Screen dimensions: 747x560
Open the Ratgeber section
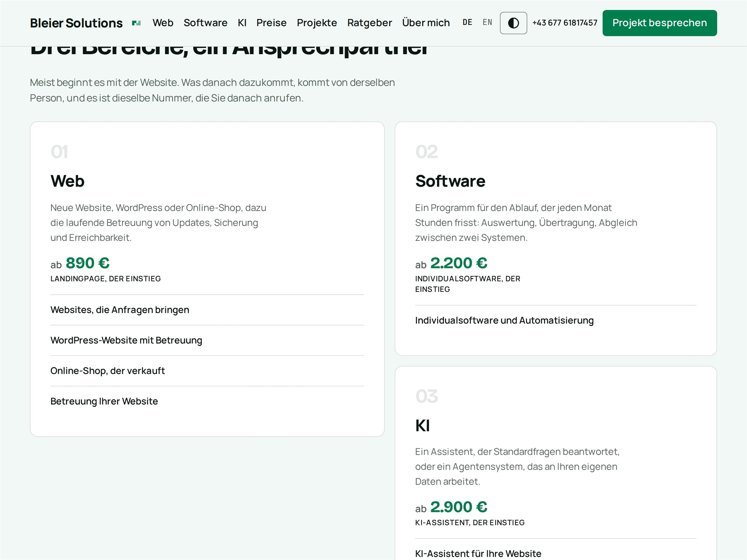point(369,23)
